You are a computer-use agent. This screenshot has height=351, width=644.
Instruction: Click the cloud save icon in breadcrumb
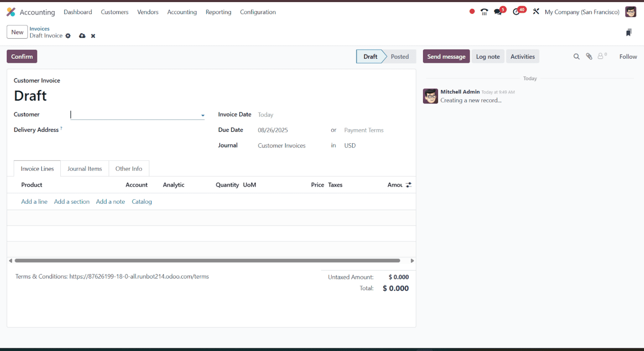[82, 36]
